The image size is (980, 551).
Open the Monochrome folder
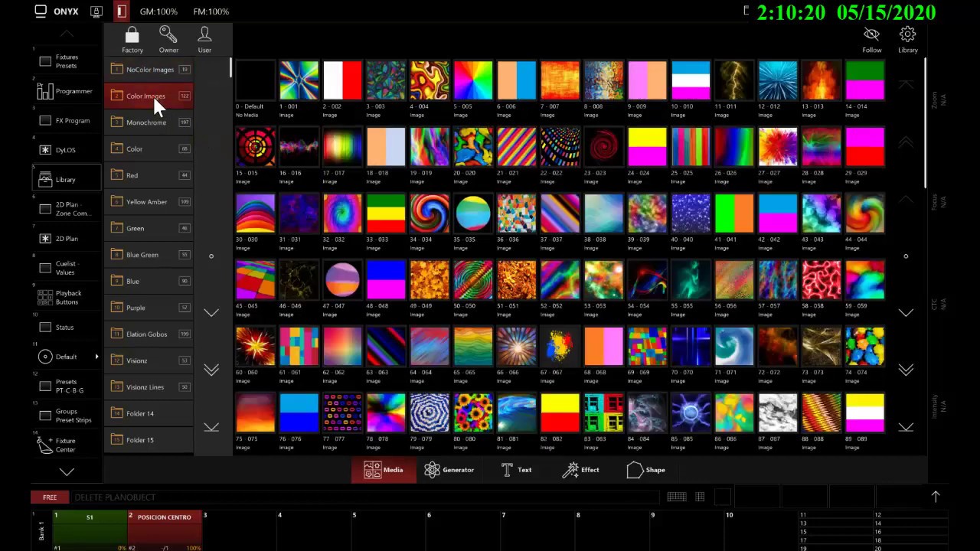click(149, 122)
